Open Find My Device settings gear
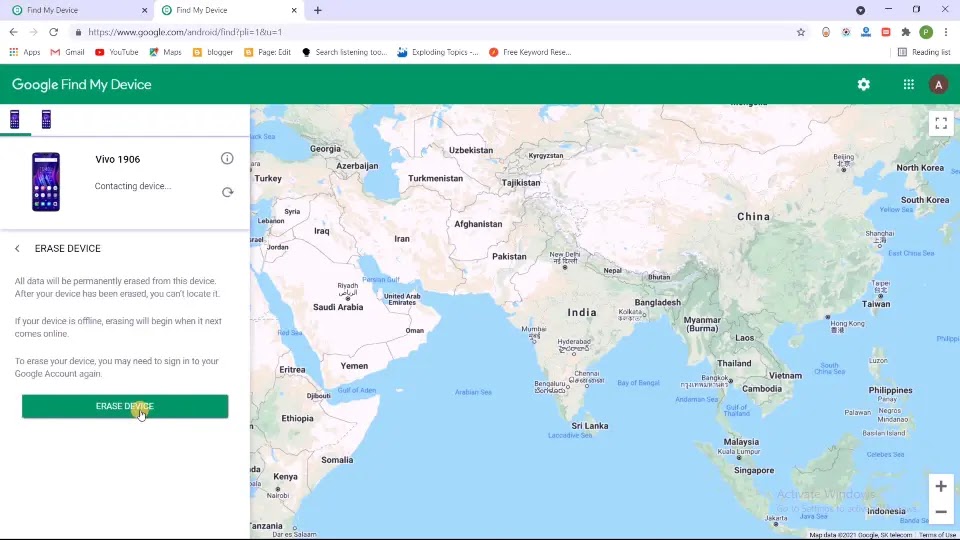Image resolution: width=960 pixels, height=540 pixels. point(863,84)
